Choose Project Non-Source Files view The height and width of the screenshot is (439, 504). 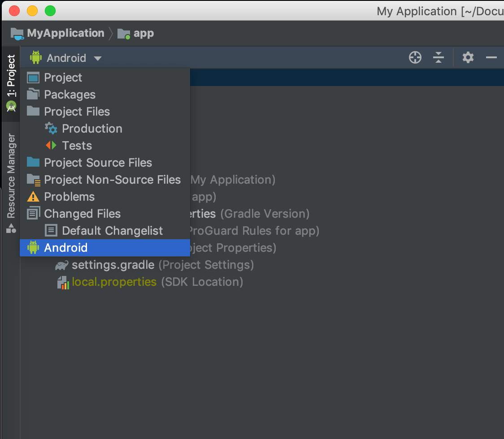(x=112, y=180)
